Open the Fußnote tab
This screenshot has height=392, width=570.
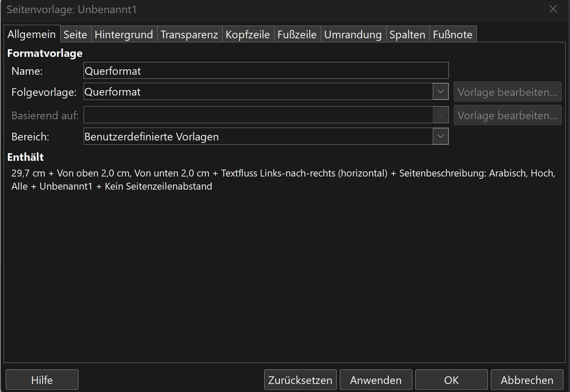click(452, 34)
